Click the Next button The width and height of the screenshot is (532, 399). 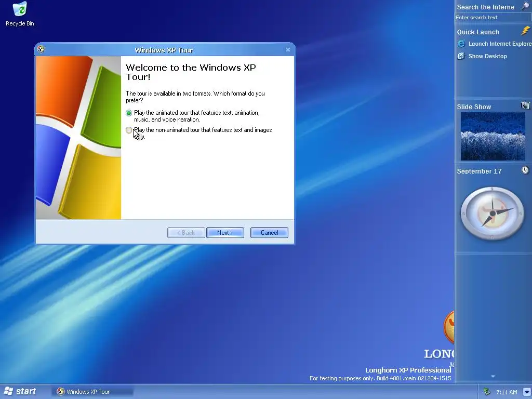coord(225,232)
